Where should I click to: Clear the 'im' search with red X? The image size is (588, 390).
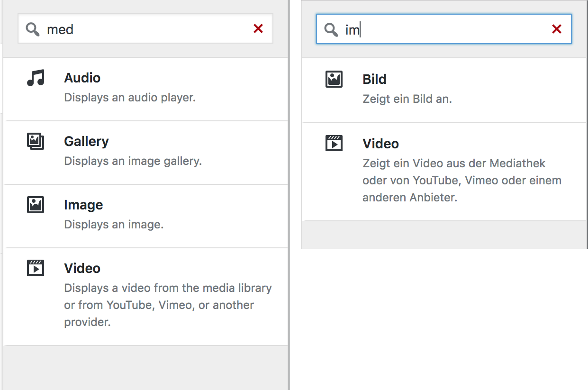[x=557, y=29]
